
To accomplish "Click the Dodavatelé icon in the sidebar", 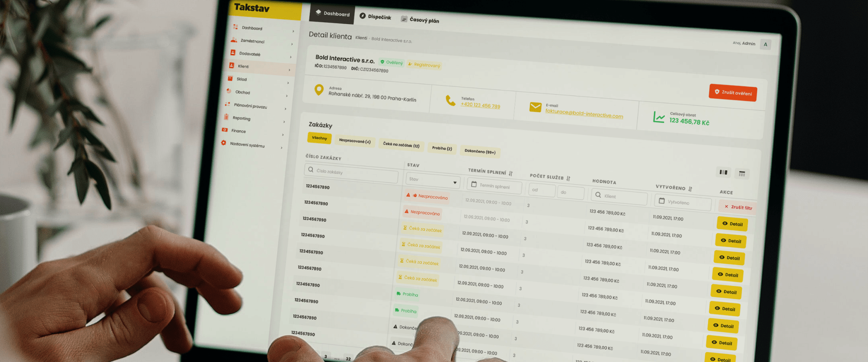I will [233, 52].
